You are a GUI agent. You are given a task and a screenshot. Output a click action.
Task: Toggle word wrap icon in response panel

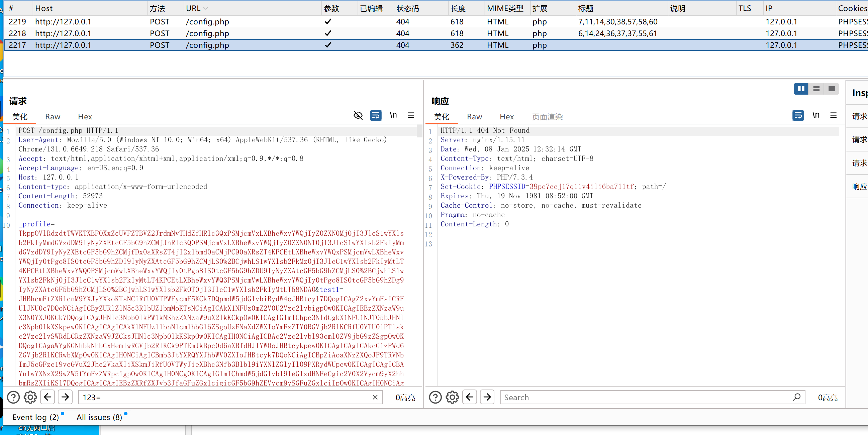[798, 115]
